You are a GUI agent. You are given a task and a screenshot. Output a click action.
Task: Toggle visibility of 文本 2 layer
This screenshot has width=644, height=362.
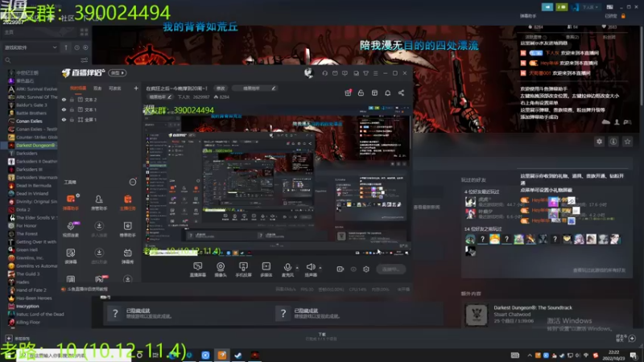[64, 100]
